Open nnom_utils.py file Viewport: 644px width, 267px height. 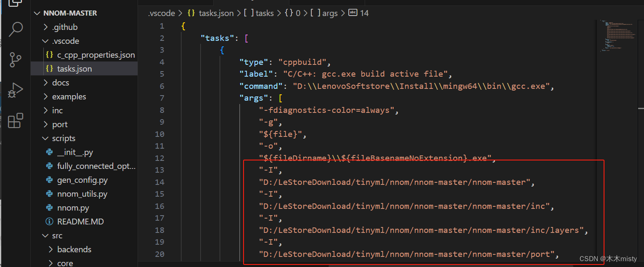pyautogui.click(x=82, y=194)
